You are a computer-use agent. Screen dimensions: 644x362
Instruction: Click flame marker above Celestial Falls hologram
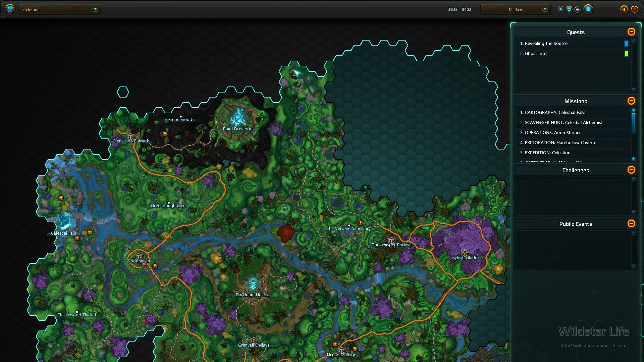click(x=61, y=198)
